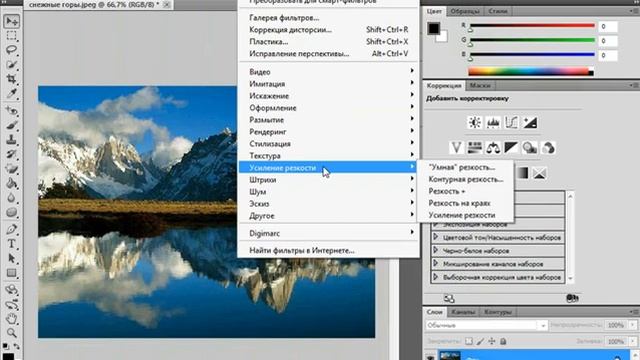Open the Коррекция panel options menu
The width and height of the screenshot is (640, 360).
pos(634,85)
